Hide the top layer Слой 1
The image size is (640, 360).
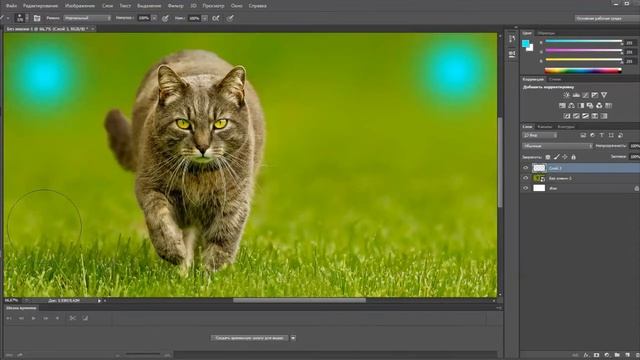526,168
